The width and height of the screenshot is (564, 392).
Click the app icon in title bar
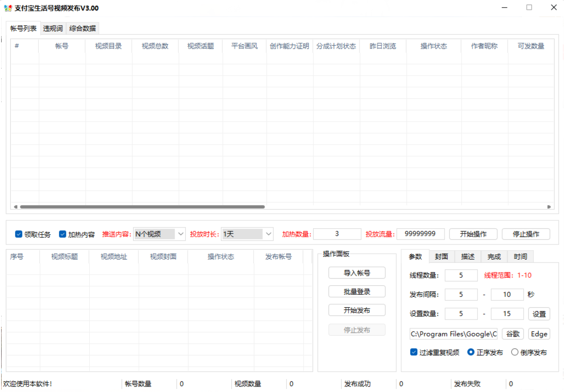coord(8,8)
